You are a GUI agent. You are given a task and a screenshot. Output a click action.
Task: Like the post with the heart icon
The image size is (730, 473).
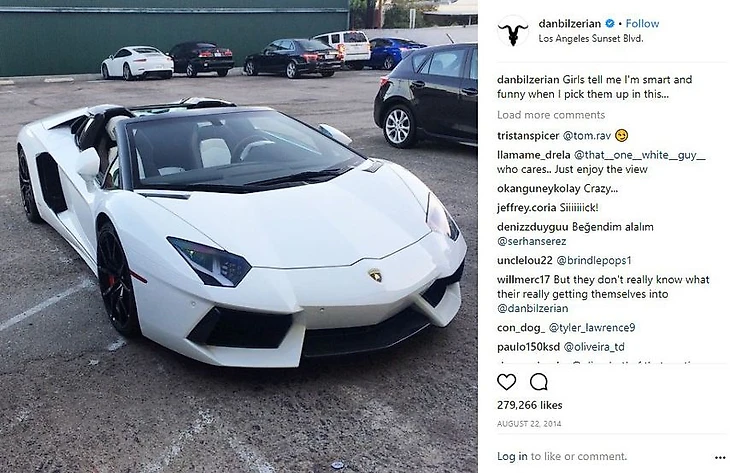click(506, 382)
